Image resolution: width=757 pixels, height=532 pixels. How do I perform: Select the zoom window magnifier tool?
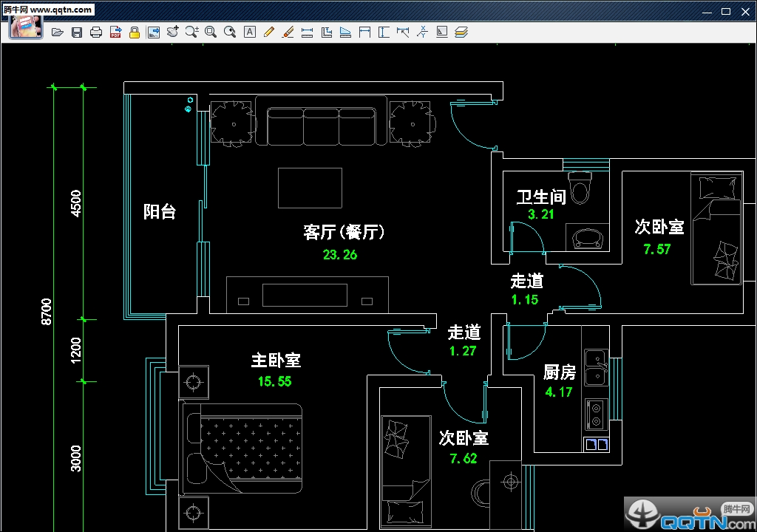[x=211, y=32]
